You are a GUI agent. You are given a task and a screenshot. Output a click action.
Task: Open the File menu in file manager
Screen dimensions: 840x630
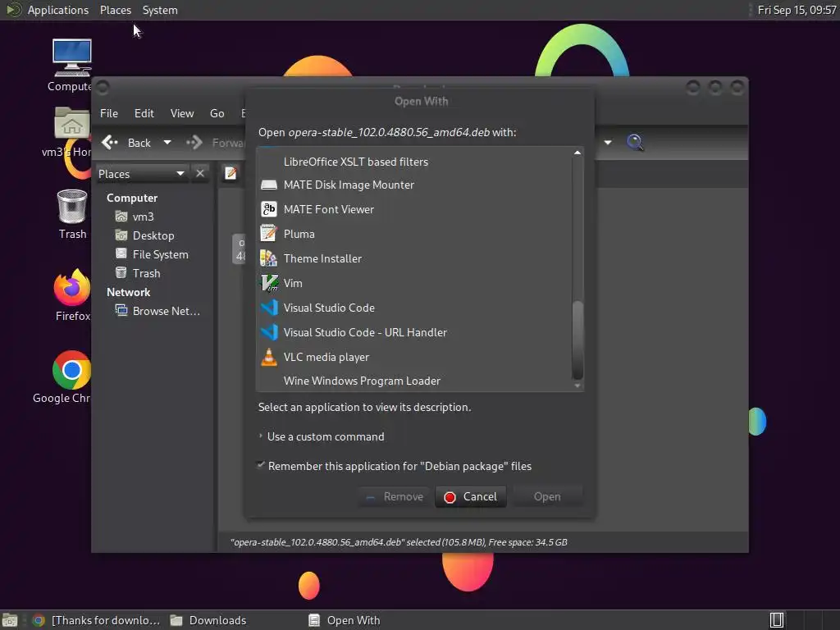tap(109, 113)
